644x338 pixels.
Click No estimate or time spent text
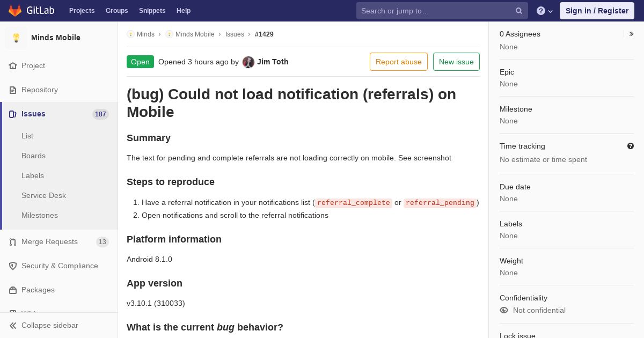coord(543,159)
